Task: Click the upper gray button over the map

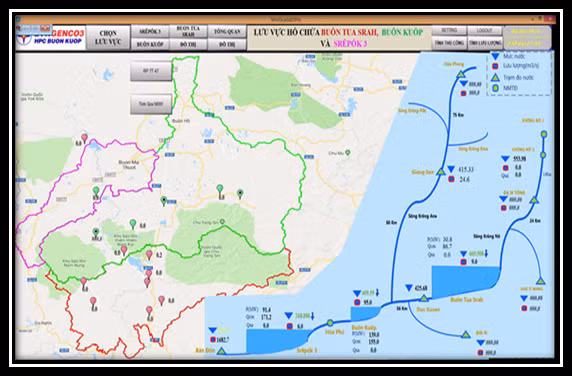Action: coord(151,71)
